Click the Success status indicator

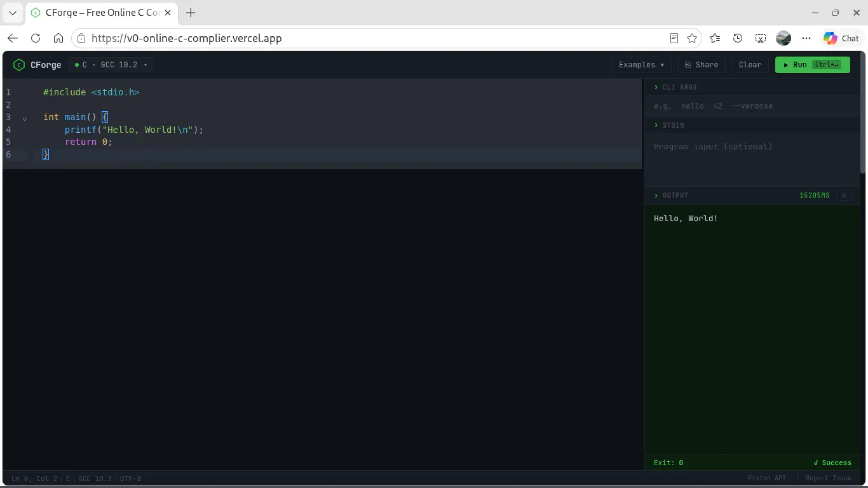click(832, 463)
